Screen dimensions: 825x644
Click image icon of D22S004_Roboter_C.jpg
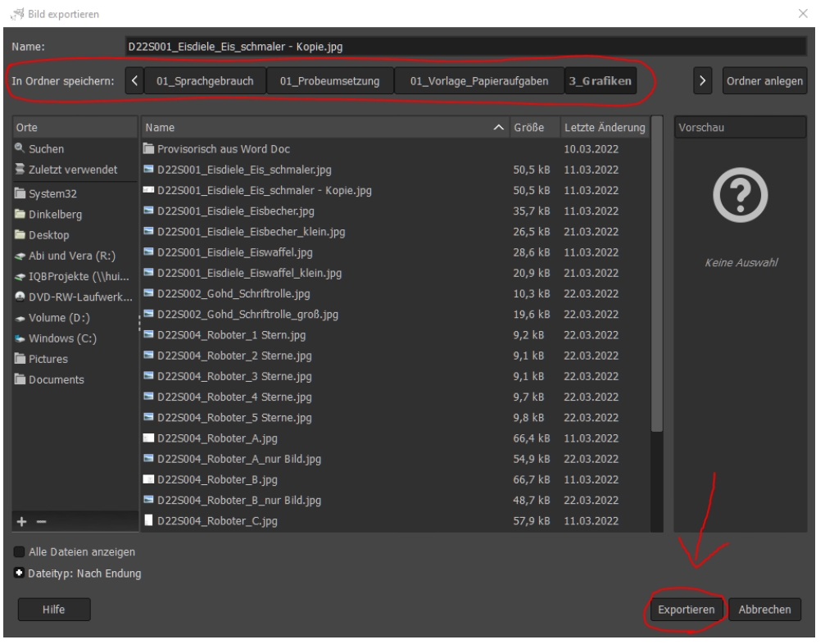point(148,520)
